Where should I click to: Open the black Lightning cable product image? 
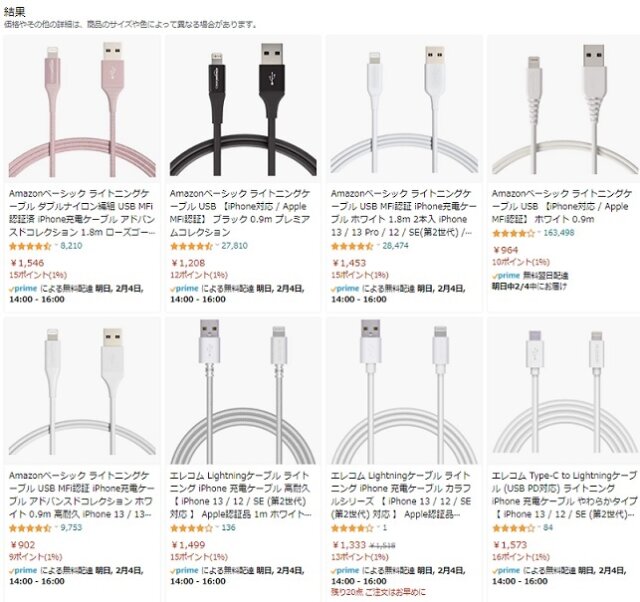coord(243,109)
